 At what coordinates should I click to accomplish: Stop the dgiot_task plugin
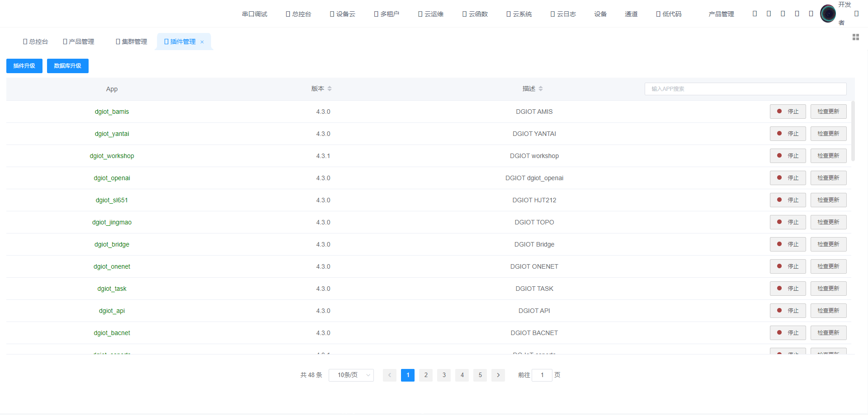(788, 289)
